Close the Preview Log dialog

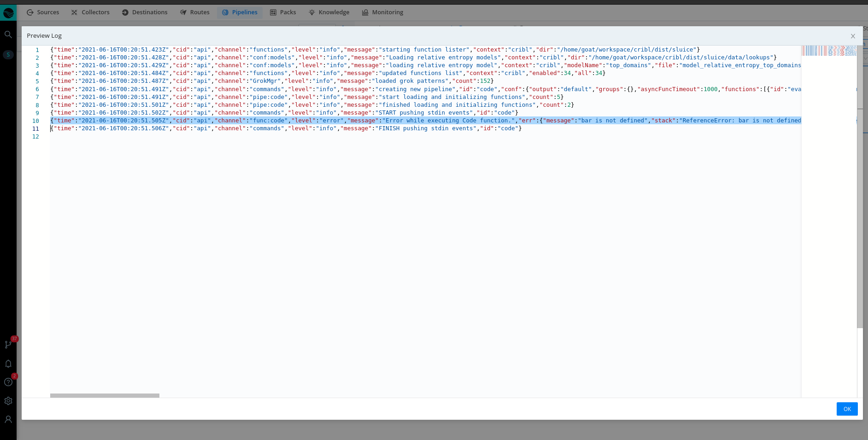click(x=853, y=36)
